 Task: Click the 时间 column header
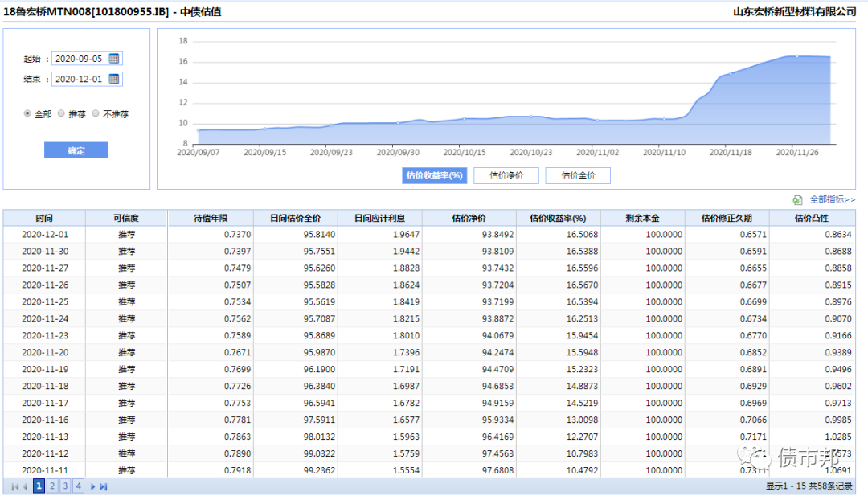[x=44, y=219]
